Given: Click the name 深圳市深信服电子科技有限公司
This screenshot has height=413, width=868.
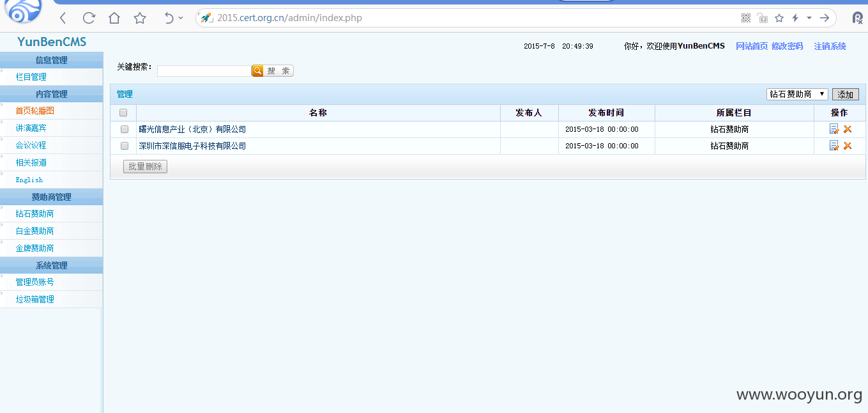Looking at the screenshot, I should click(x=192, y=146).
